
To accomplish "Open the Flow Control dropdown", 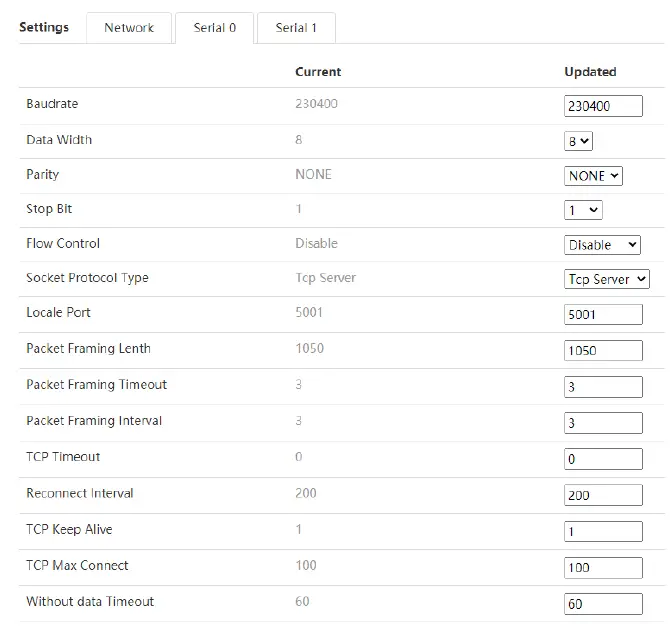I will [x=602, y=245].
